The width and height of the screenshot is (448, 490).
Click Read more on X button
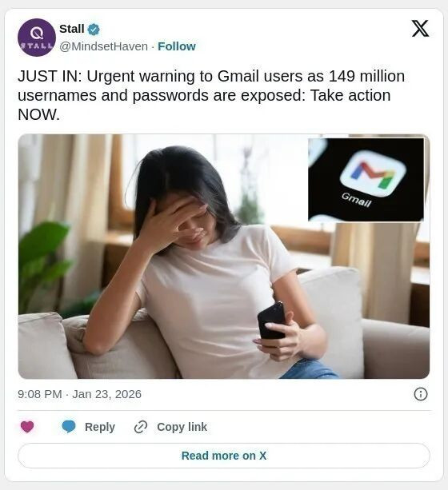tap(224, 456)
